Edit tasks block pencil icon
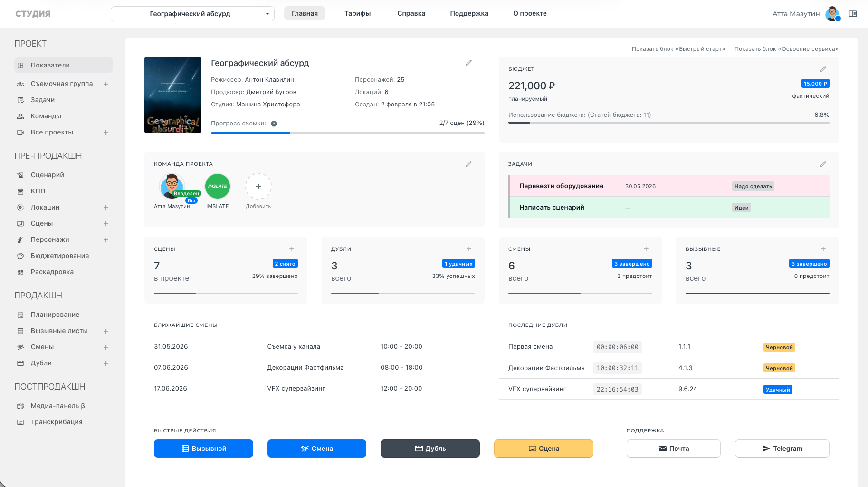Screen dimensions: 868x487 [823, 164]
